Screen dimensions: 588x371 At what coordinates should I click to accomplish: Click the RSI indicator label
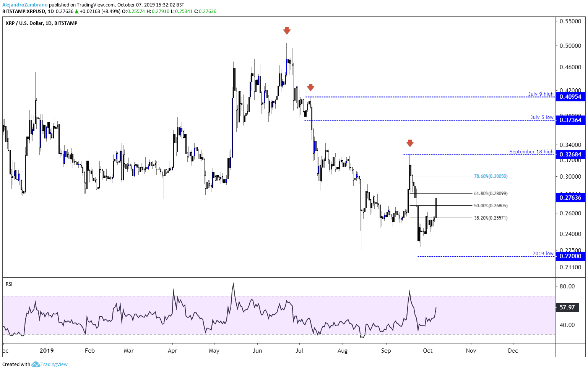(x=9, y=284)
